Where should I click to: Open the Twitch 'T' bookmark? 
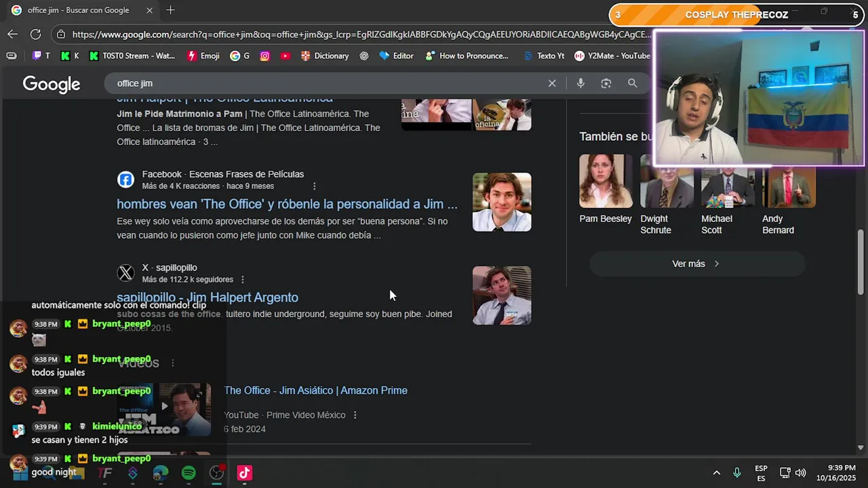tap(41, 56)
